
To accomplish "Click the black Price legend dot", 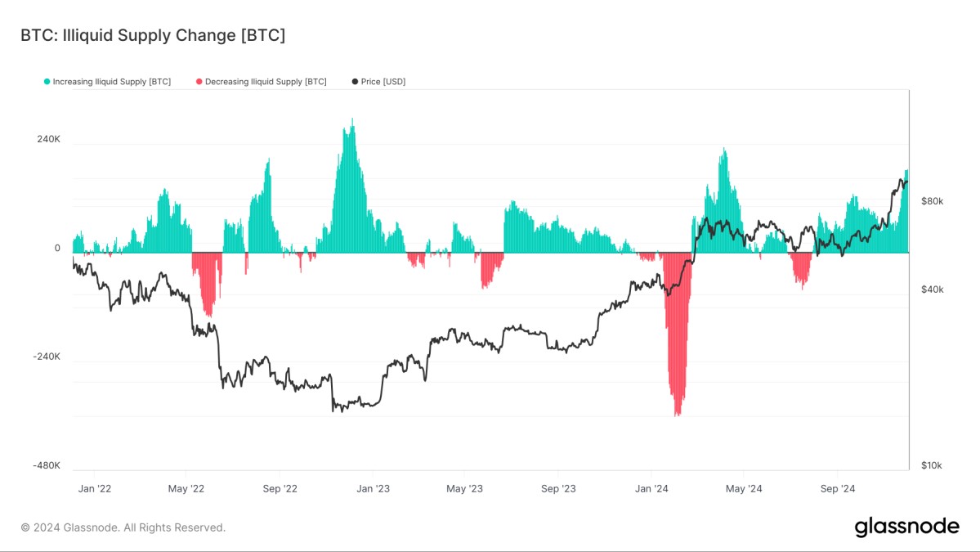I will 355,82.
